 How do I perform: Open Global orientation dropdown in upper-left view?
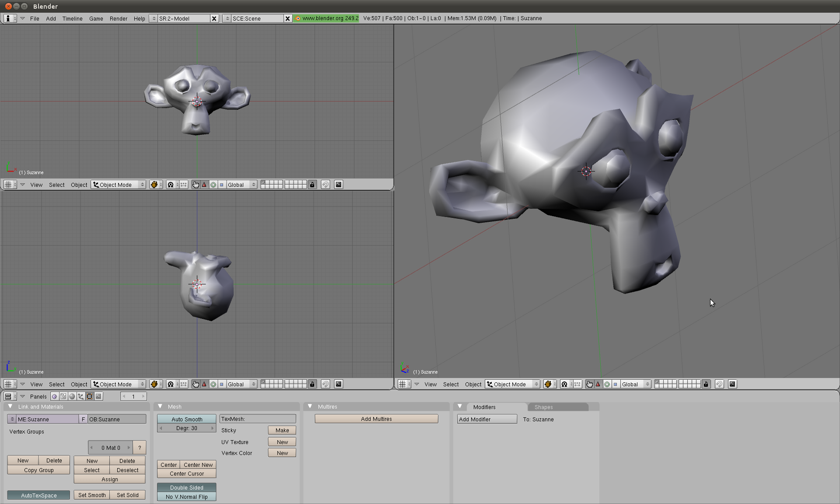tap(241, 185)
